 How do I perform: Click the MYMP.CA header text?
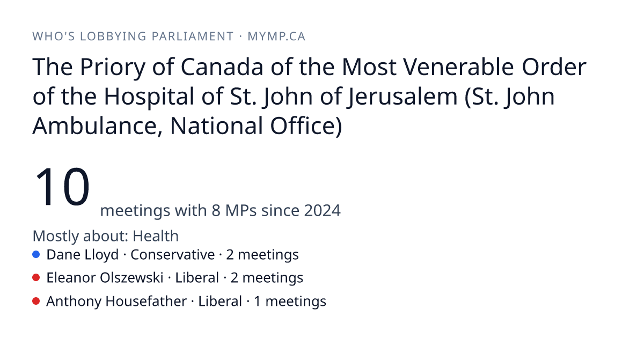[276, 36]
